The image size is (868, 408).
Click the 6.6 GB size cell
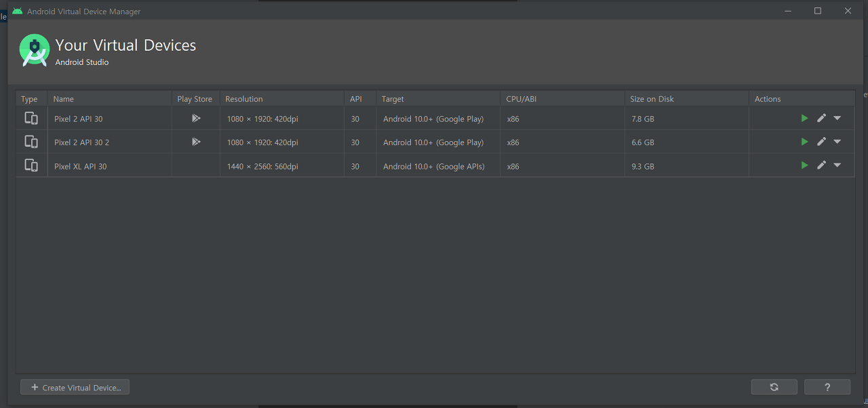(x=687, y=142)
